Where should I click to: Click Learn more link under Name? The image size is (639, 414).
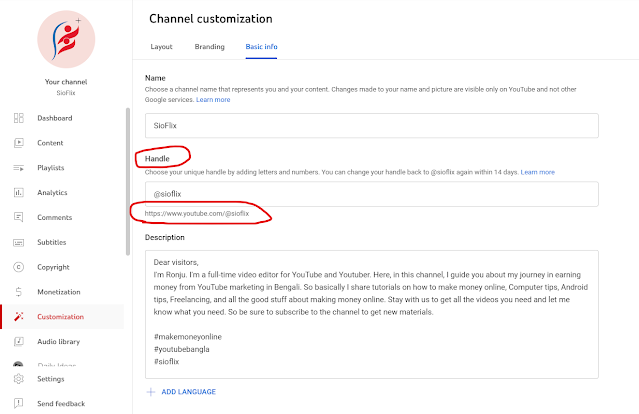(213, 100)
